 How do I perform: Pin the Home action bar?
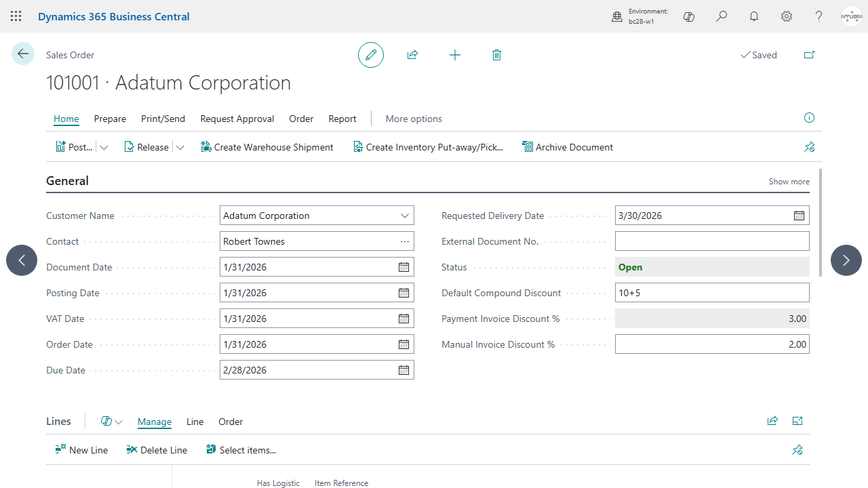(x=809, y=147)
